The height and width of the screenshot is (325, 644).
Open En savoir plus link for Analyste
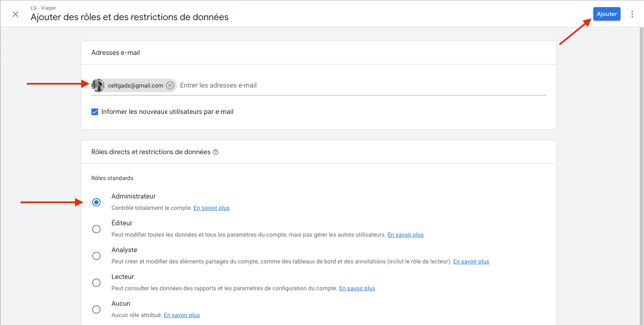[471, 262]
